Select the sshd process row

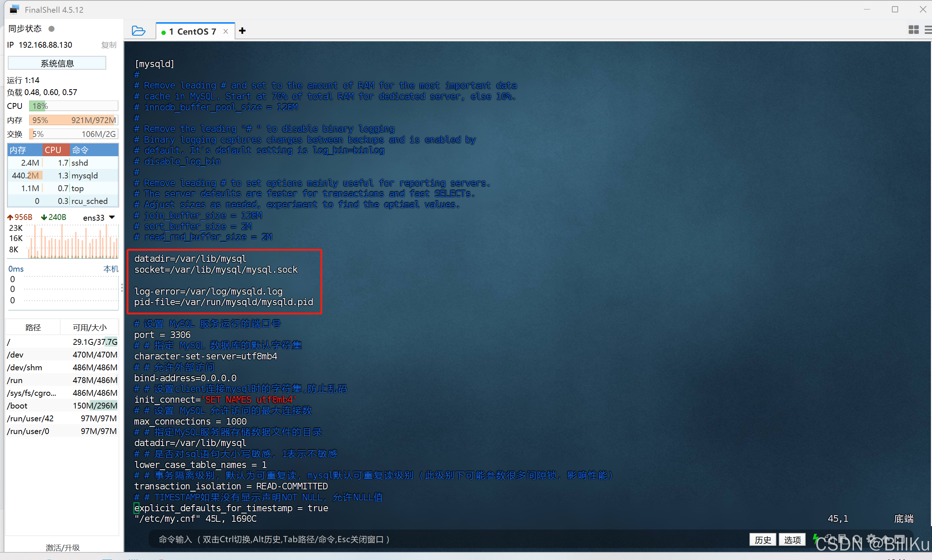(x=63, y=163)
